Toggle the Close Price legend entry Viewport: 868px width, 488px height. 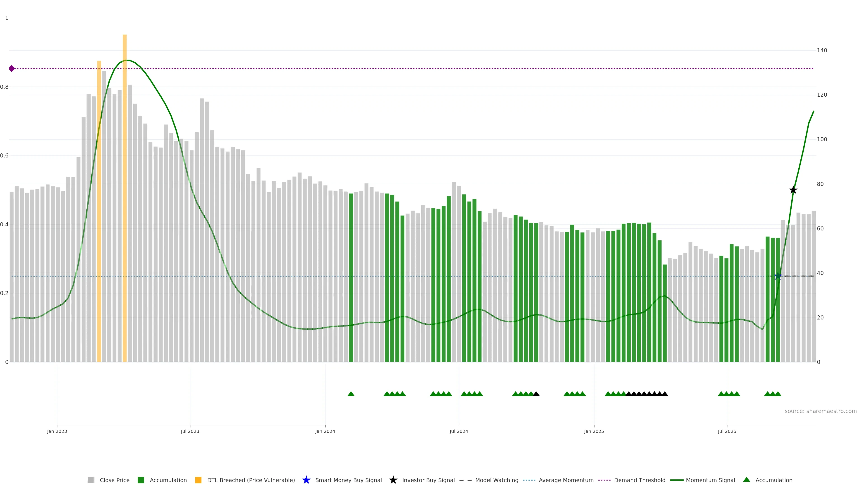[x=114, y=480]
